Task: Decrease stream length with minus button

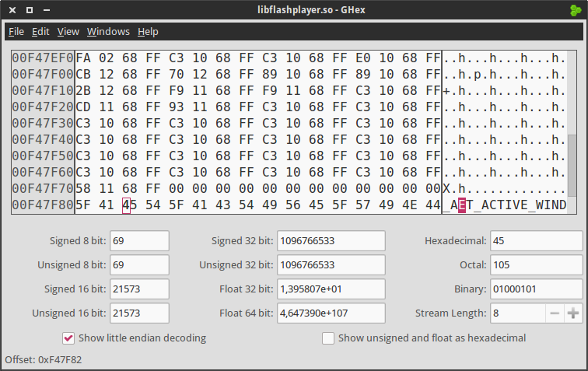Action: [555, 313]
